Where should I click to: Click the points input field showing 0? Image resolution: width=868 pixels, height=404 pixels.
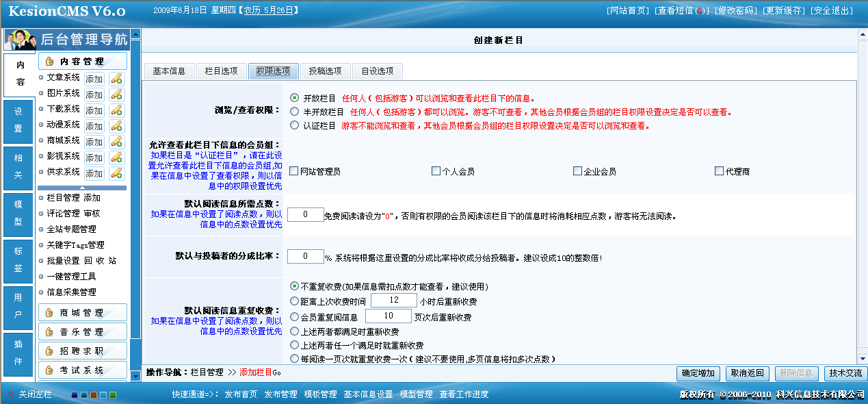tap(305, 214)
